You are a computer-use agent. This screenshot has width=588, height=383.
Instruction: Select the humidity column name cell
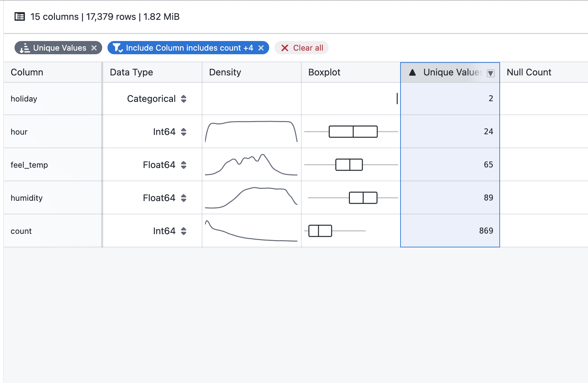pyautogui.click(x=27, y=198)
